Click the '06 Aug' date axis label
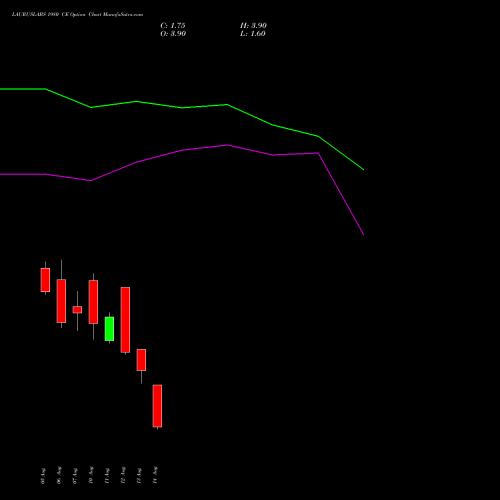The width and height of the screenshot is (500, 500). click(59, 475)
